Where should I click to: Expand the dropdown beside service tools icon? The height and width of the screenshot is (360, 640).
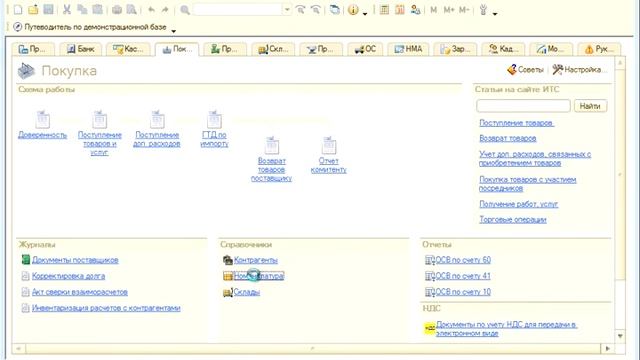coord(495,13)
